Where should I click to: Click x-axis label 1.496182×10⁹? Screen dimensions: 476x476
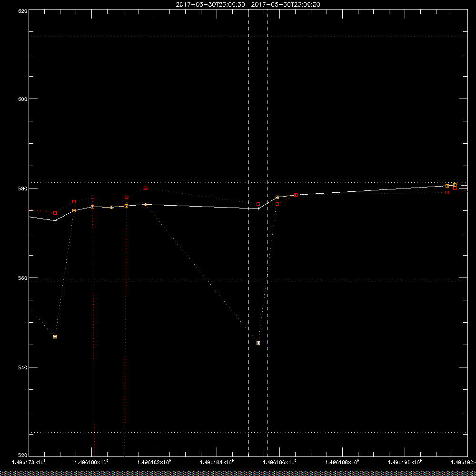pyautogui.click(x=154, y=462)
